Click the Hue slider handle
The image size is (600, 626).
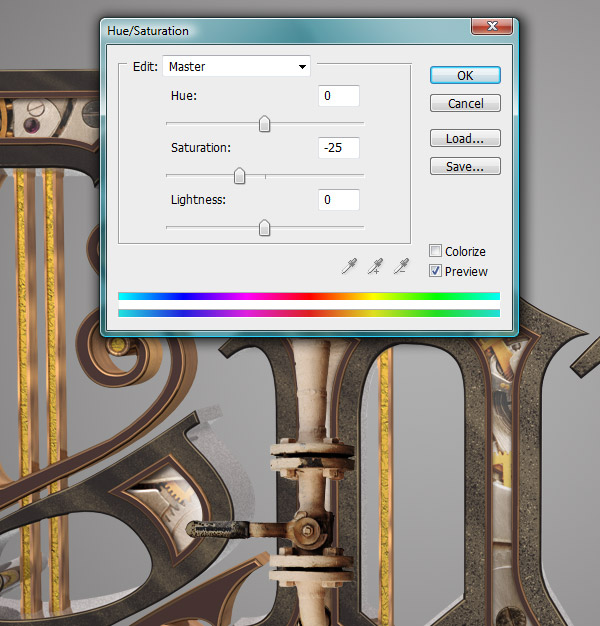(x=264, y=124)
